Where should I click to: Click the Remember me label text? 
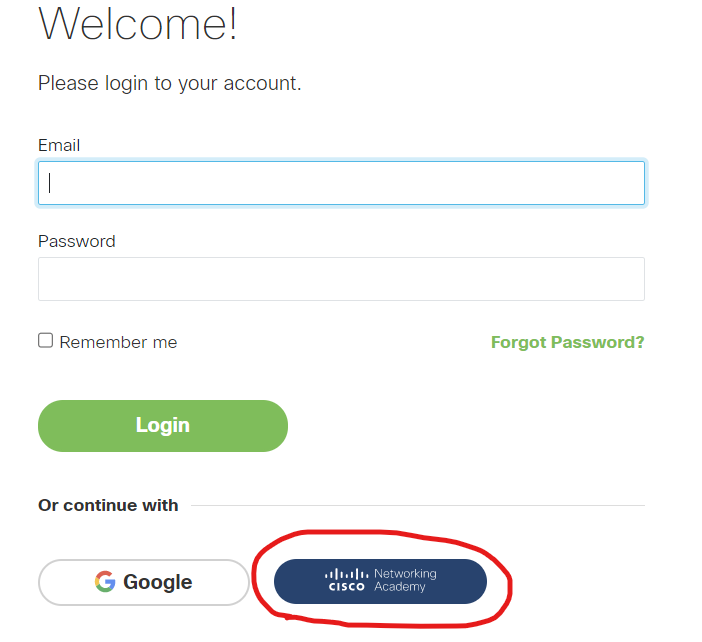[118, 342]
